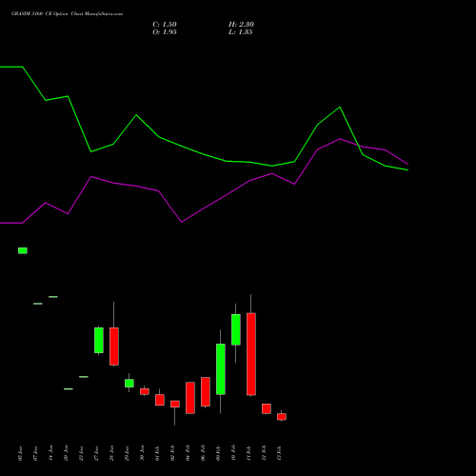Click the small green candle for 29 Jan
This screenshot has height=476, width=476.
(129, 383)
